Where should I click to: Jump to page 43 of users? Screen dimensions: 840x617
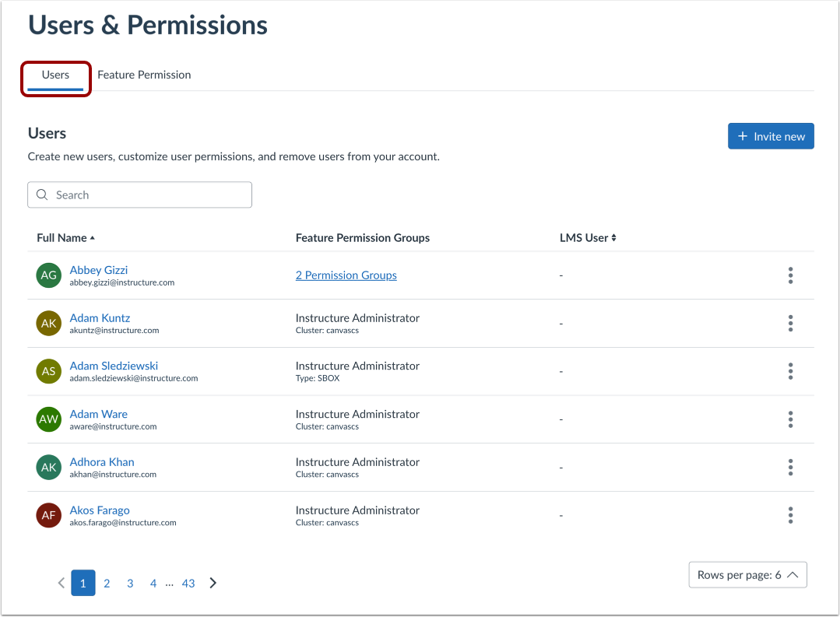click(188, 582)
